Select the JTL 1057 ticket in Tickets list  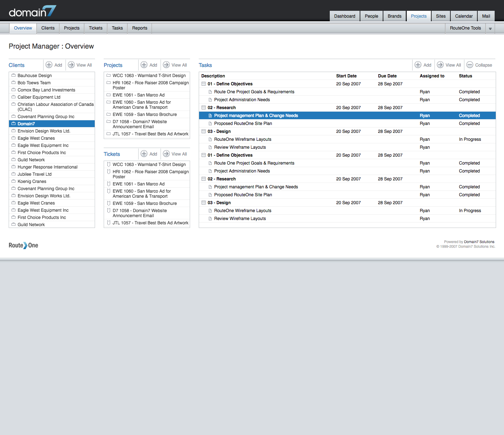(x=150, y=223)
